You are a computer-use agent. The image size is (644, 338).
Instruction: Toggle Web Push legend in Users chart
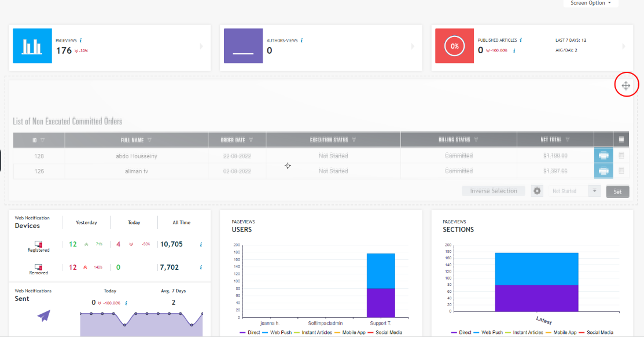277,332
